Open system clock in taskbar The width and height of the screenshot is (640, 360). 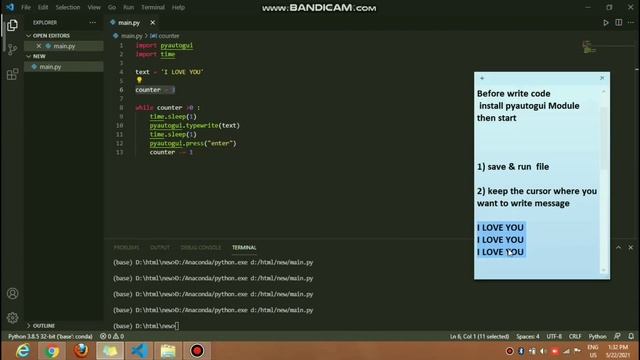click(x=618, y=351)
